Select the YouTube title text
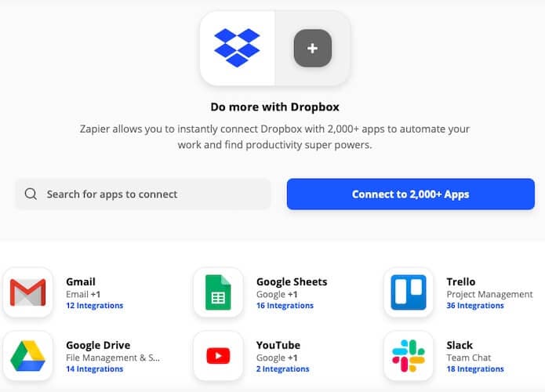Screen dimensions: 545x392 coord(278,345)
